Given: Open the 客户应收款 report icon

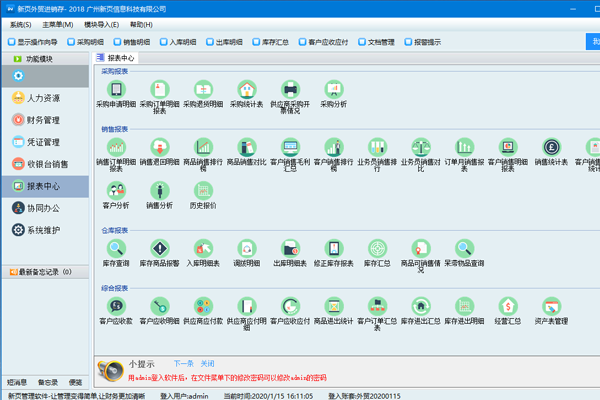Looking at the screenshot, I should pyautogui.click(x=116, y=307).
